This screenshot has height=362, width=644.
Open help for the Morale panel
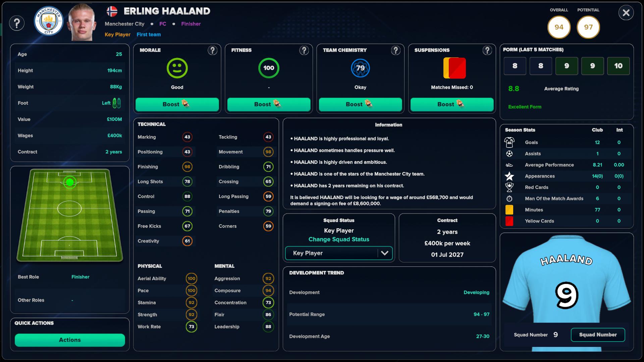[212, 50]
